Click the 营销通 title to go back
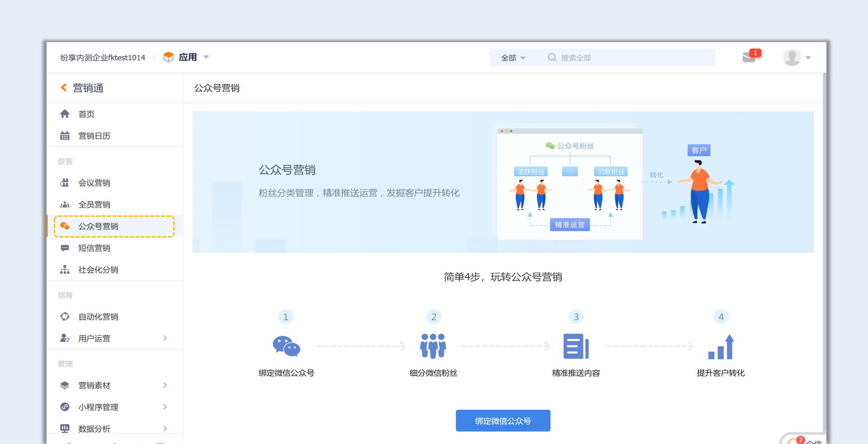The height and width of the screenshot is (444, 868). [x=88, y=88]
